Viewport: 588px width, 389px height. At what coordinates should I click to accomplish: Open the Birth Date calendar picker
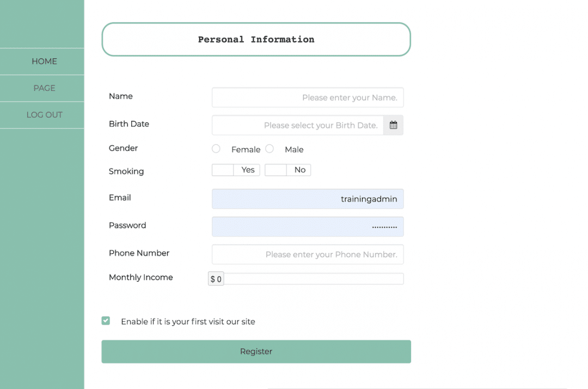(393, 125)
